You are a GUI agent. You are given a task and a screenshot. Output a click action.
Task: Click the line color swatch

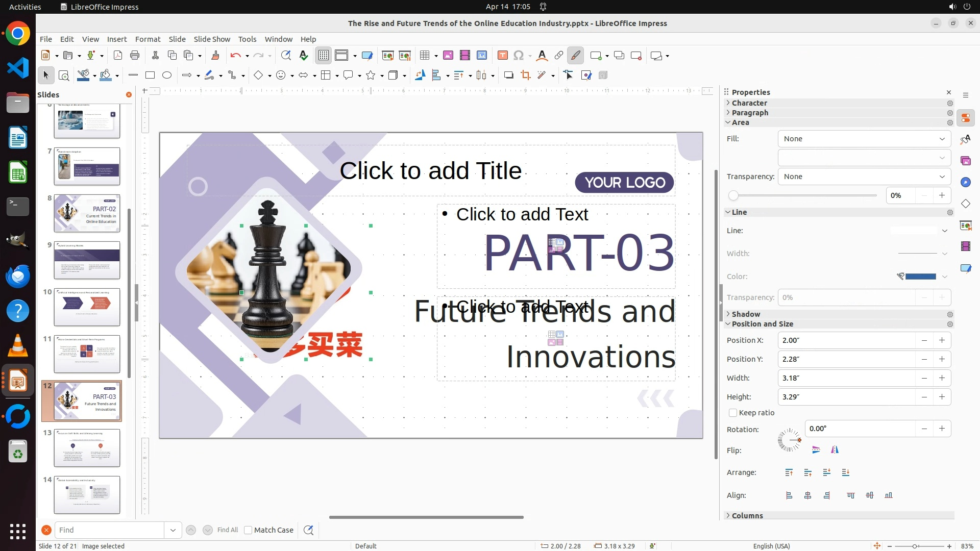[920, 277]
